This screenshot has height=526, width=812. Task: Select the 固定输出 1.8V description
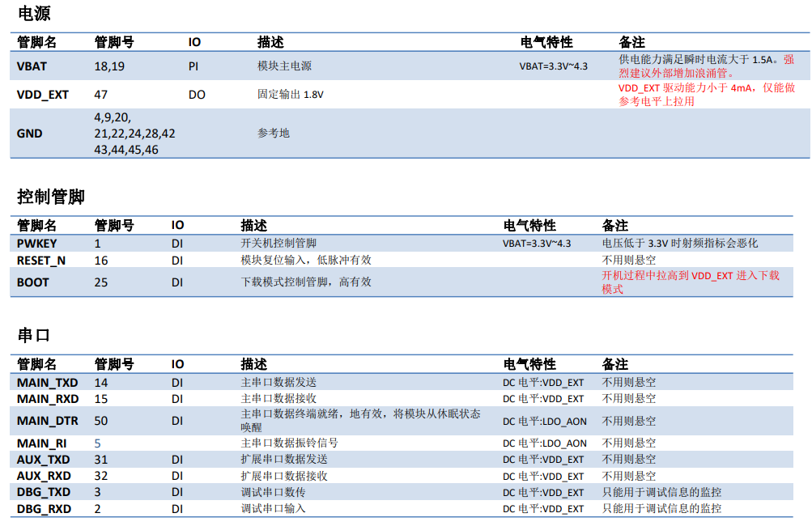pos(291,94)
